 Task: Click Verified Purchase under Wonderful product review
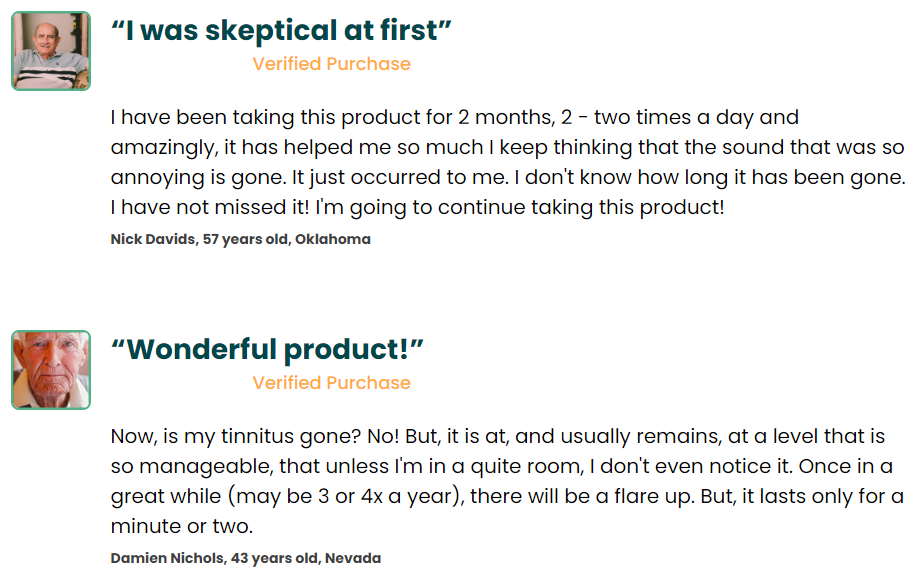point(332,383)
